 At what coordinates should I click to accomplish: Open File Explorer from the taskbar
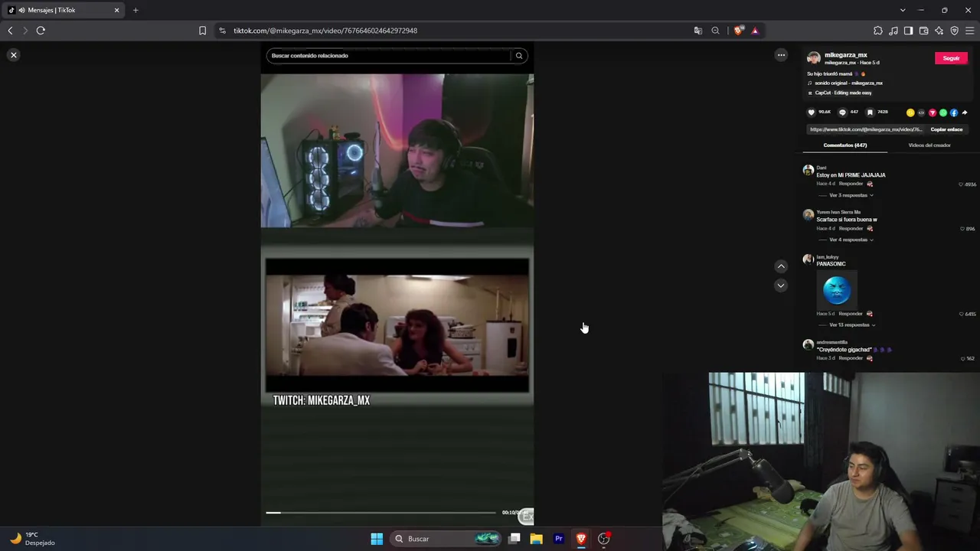(x=537, y=539)
